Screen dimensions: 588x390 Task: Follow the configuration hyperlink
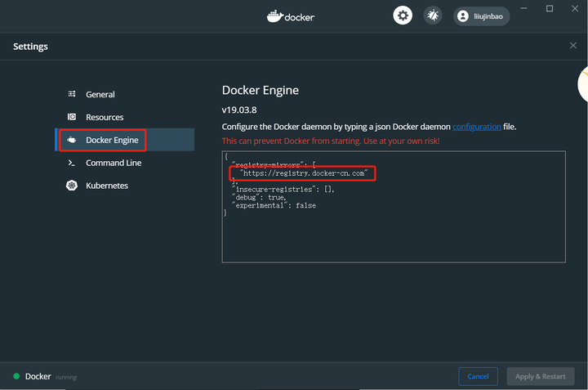477,127
